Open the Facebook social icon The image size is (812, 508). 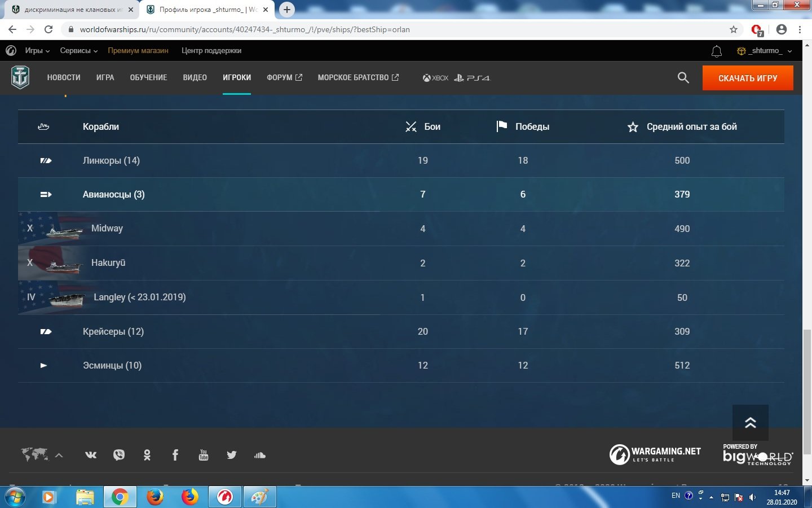[x=175, y=455]
